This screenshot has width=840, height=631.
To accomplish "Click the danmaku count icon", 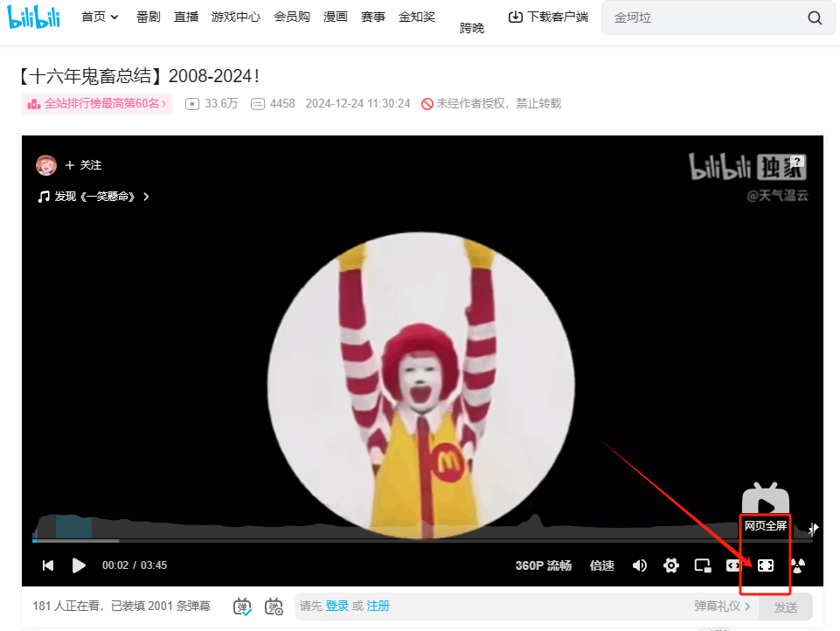I will [258, 104].
